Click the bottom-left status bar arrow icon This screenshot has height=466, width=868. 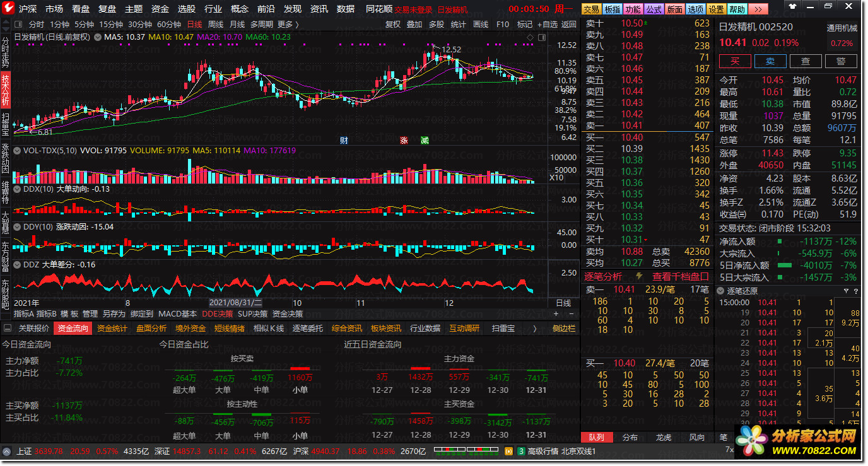pyautogui.click(x=7, y=451)
